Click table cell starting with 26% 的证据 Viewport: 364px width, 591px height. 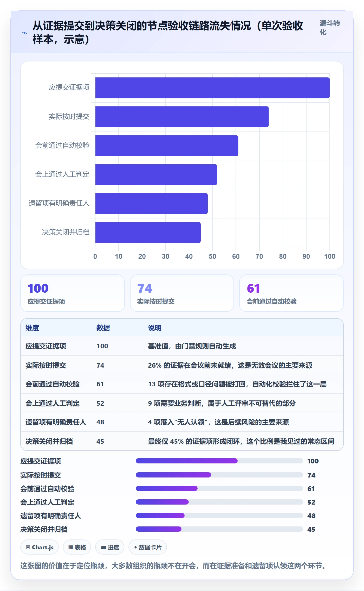tap(230, 365)
